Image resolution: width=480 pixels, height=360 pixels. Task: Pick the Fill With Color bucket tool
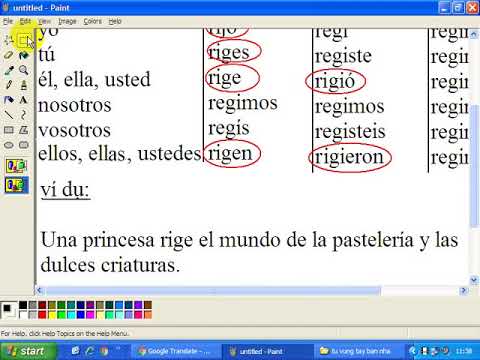coord(23,55)
